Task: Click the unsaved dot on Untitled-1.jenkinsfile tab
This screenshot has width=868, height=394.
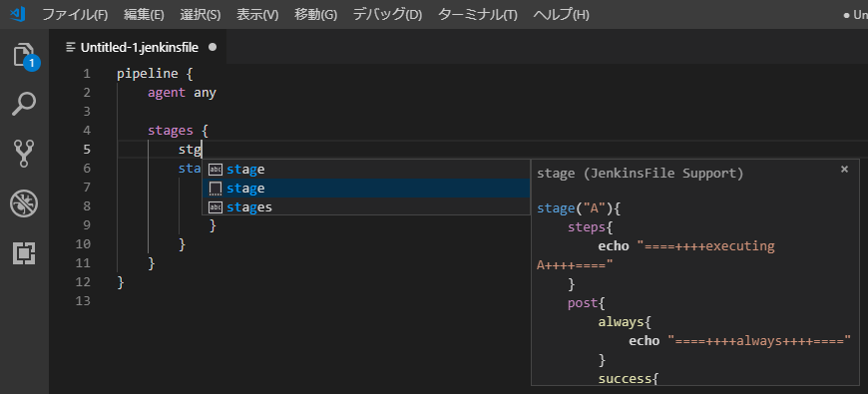Action: (x=213, y=47)
